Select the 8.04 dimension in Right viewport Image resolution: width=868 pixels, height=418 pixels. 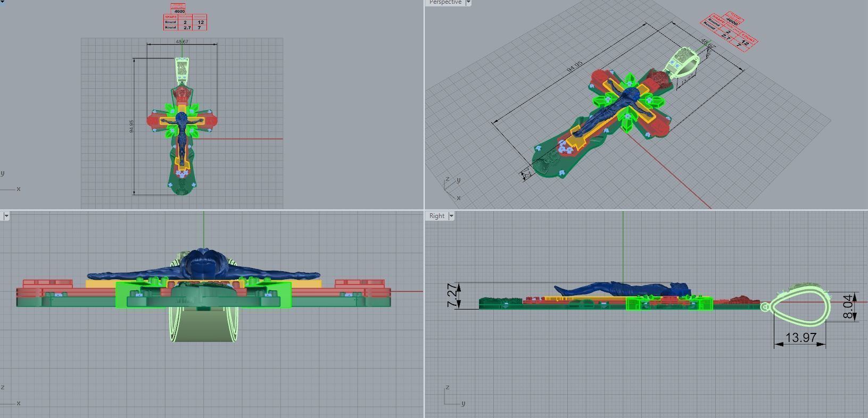(848, 306)
